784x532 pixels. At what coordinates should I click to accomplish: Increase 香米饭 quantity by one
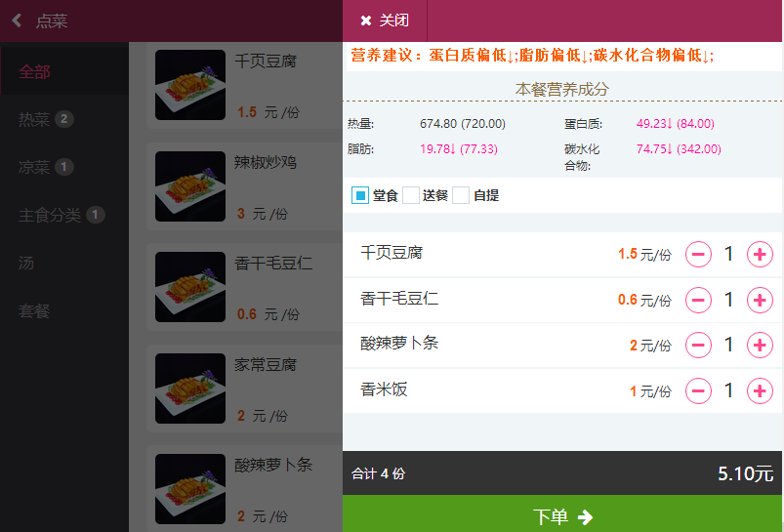pyautogui.click(x=760, y=391)
